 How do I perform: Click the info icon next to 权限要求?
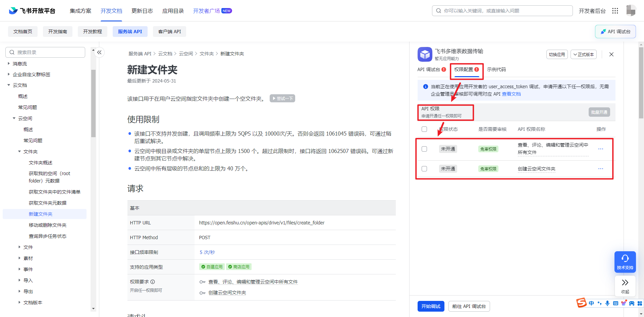coord(153,282)
